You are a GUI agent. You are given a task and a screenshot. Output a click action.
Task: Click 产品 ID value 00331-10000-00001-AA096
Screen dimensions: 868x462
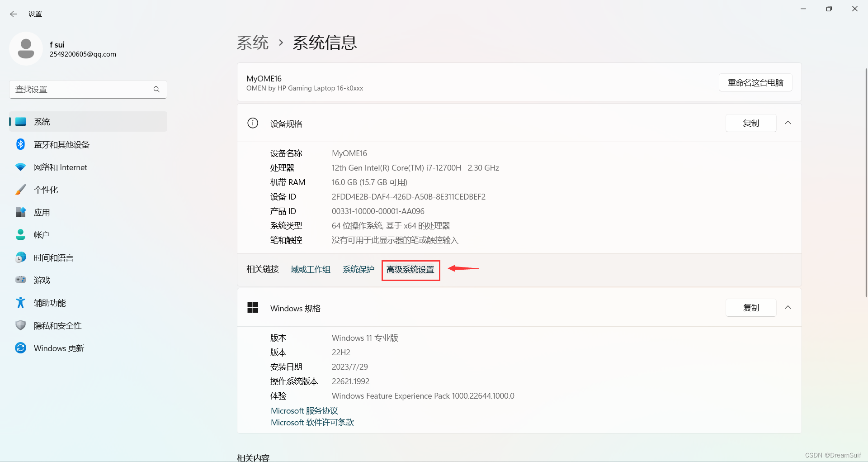pos(378,211)
